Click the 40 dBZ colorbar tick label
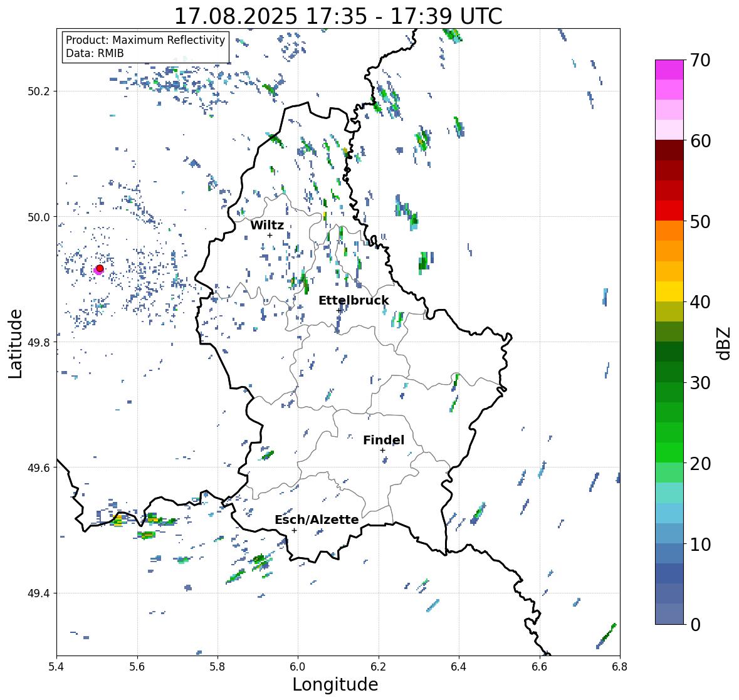The height and width of the screenshot is (700, 739). (700, 302)
